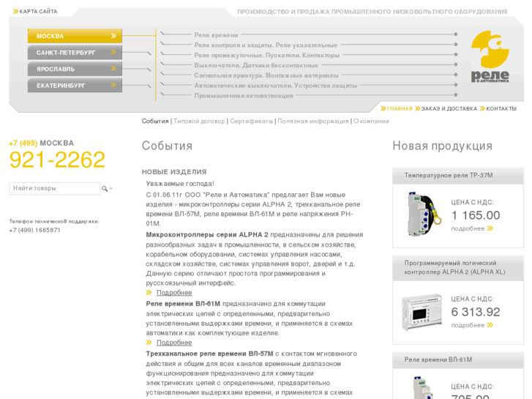Click the 921-2262 phone number

pyautogui.click(x=57, y=160)
